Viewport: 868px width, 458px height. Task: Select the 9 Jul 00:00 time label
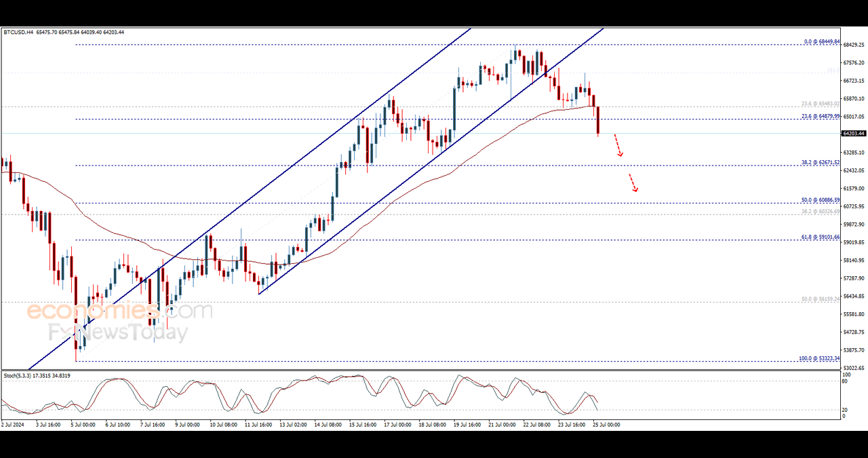(x=187, y=425)
